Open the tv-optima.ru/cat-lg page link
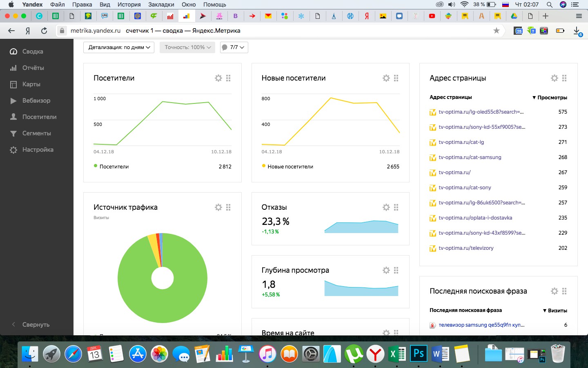 pos(461,142)
